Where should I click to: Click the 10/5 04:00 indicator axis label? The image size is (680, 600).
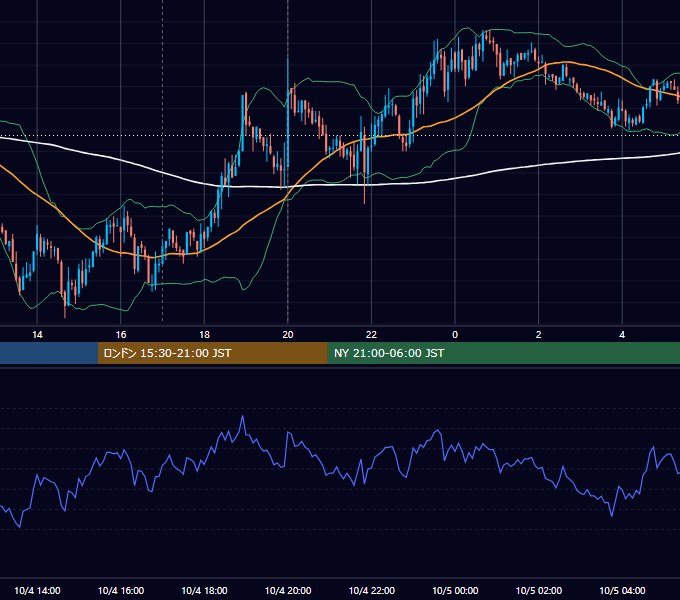622,590
